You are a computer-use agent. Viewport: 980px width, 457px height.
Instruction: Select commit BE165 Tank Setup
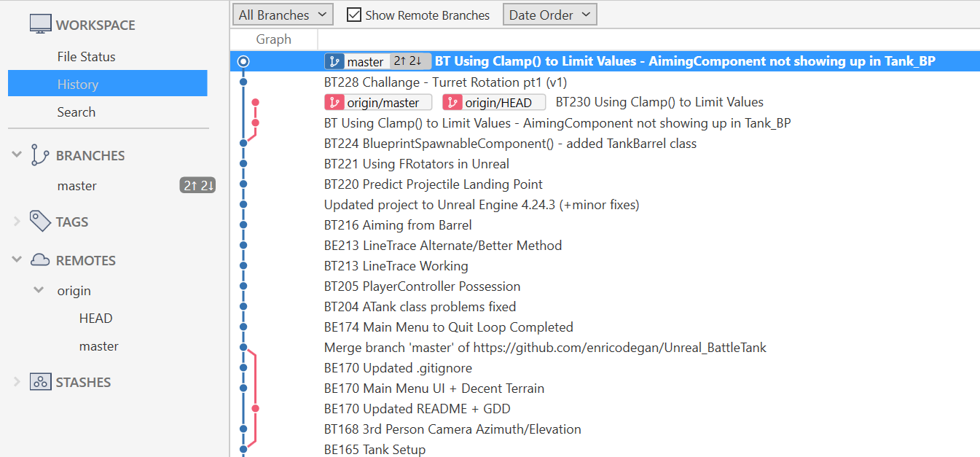pyautogui.click(x=375, y=450)
